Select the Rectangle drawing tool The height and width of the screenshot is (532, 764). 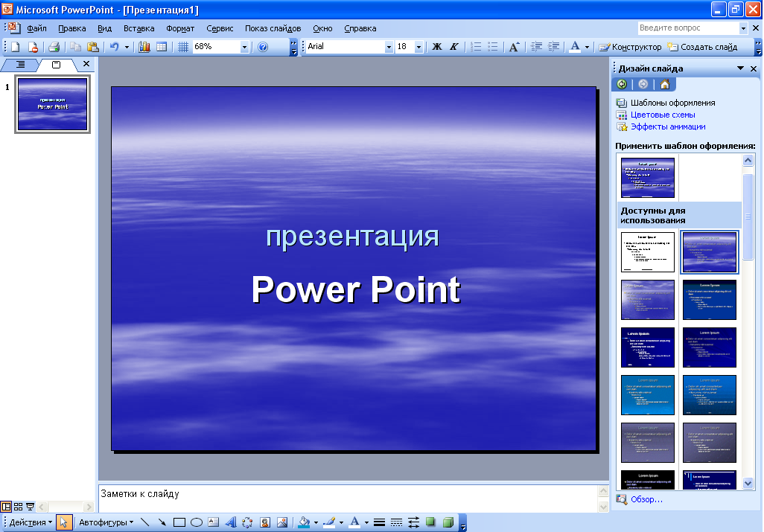point(179,522)
